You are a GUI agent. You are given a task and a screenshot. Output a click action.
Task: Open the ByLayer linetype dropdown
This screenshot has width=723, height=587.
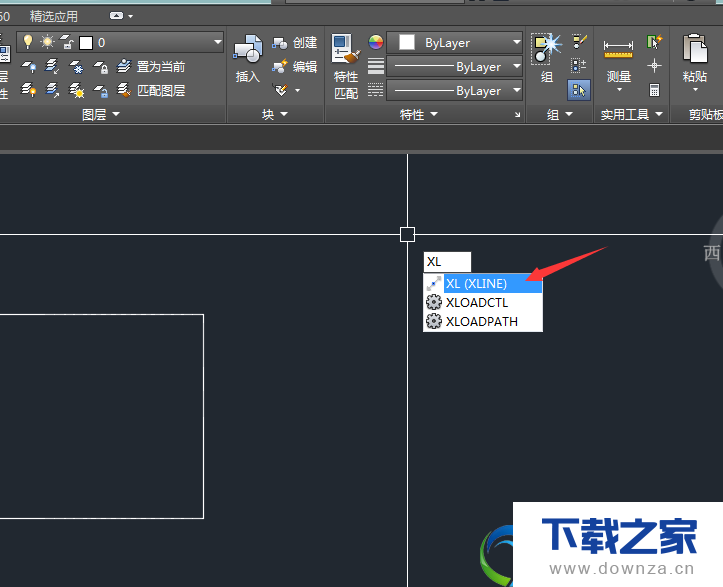coord(454,91)
